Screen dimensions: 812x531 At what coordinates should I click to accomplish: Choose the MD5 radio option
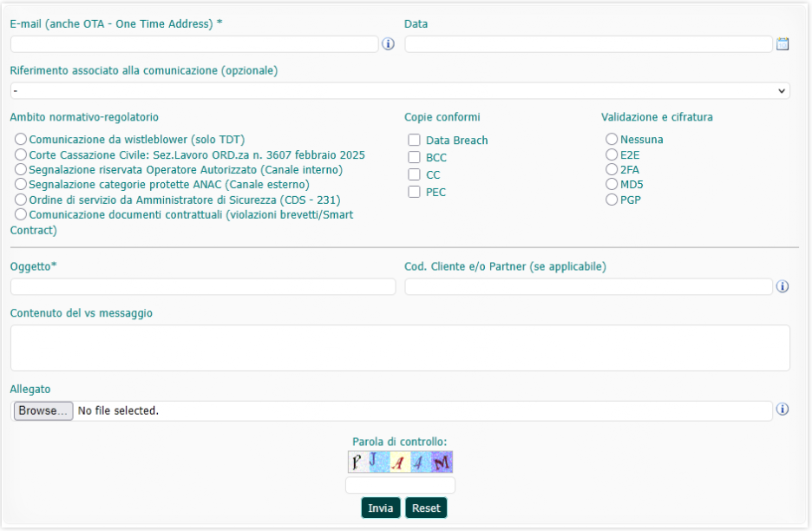pyautogui.click(x=612, y=185)
